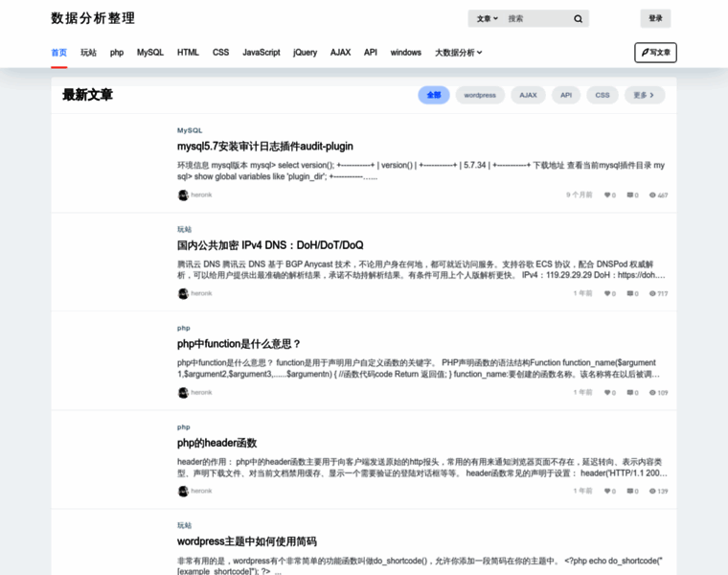The image size is (728, 575).
Task: Click the pen icon in 写文章 button
Action: click(645, 53)
